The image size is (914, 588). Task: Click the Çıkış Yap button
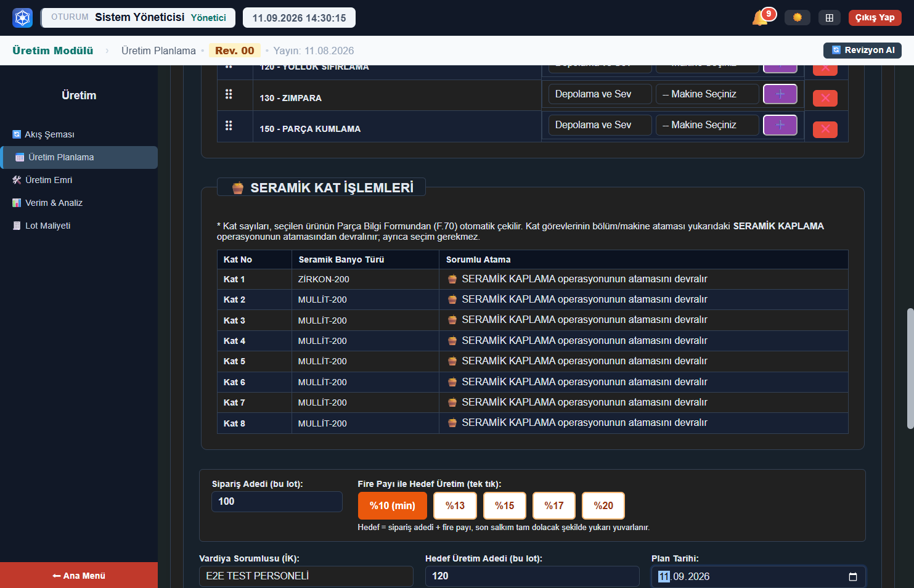click(875, 18)
